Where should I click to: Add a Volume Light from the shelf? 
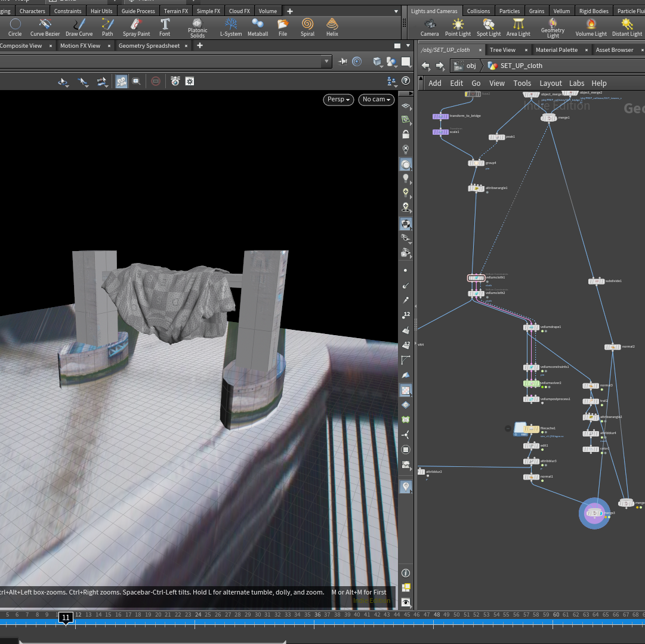tap(591, 27)
